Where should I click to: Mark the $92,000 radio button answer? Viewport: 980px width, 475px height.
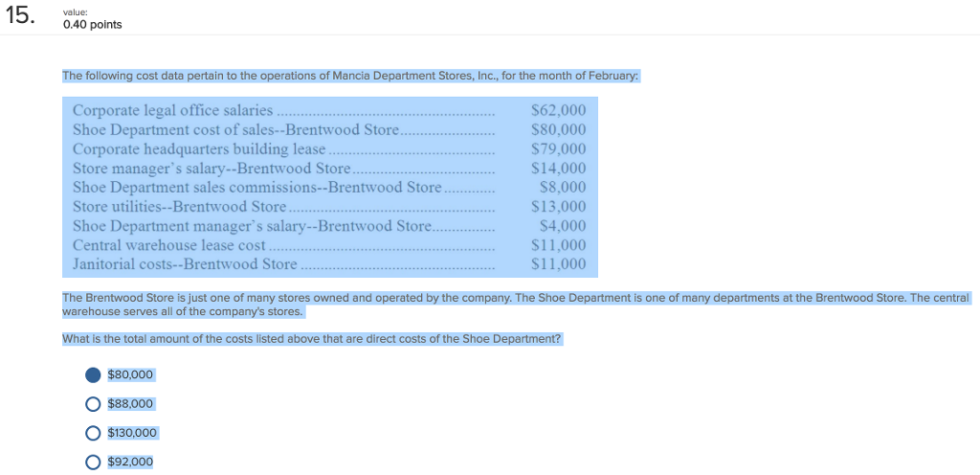pyautogui.click(x=93, y=463)
